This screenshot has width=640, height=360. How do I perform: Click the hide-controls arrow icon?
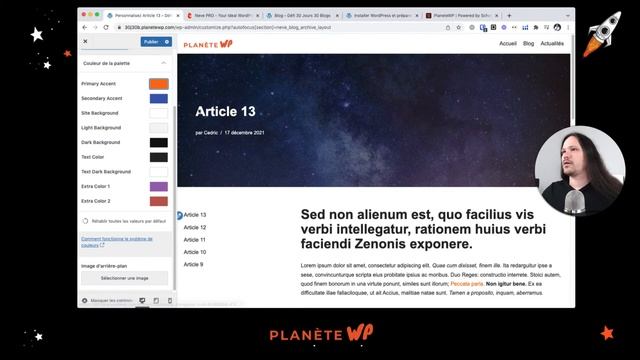(x=84, y=300)
